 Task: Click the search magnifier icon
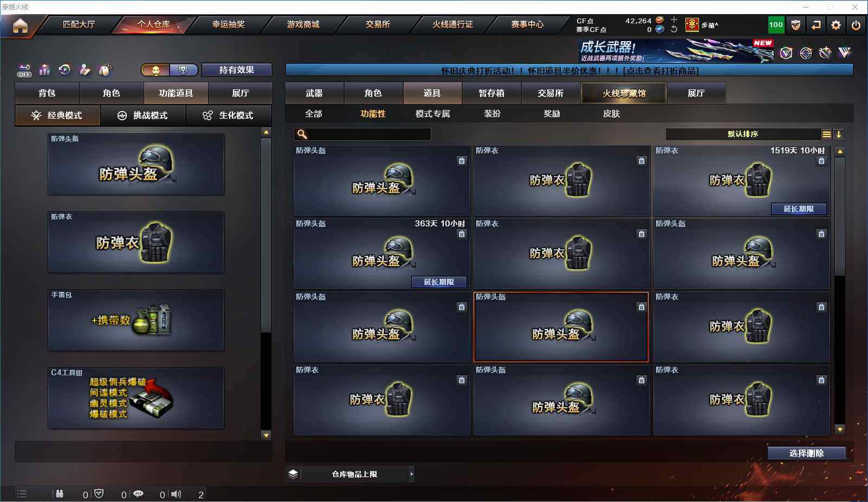[x=302, y=134]
